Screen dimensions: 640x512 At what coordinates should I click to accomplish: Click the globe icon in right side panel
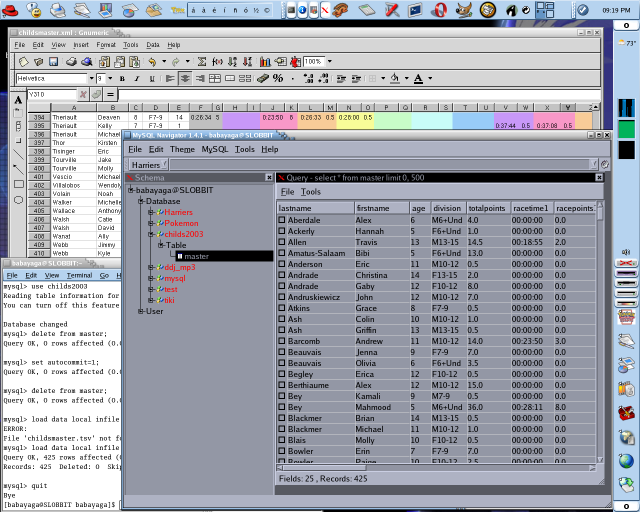click(626, 461)
